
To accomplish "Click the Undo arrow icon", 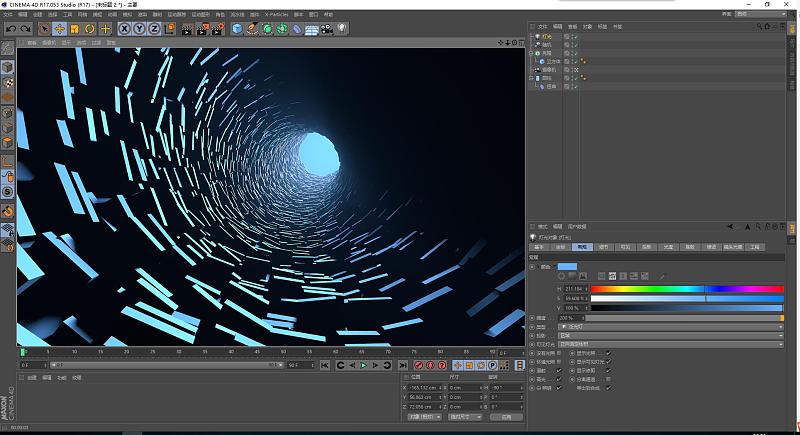I will [x=10, y=29].
